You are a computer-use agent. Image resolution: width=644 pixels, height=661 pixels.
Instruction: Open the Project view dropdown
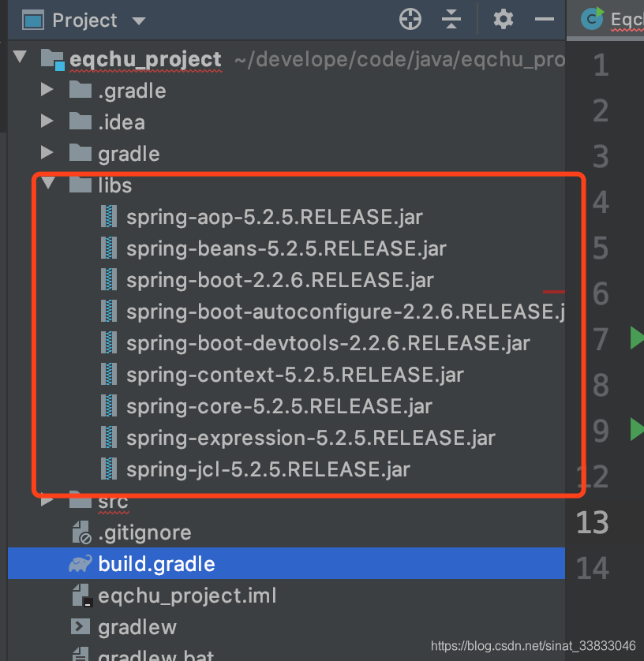click(x=139, y=21)
